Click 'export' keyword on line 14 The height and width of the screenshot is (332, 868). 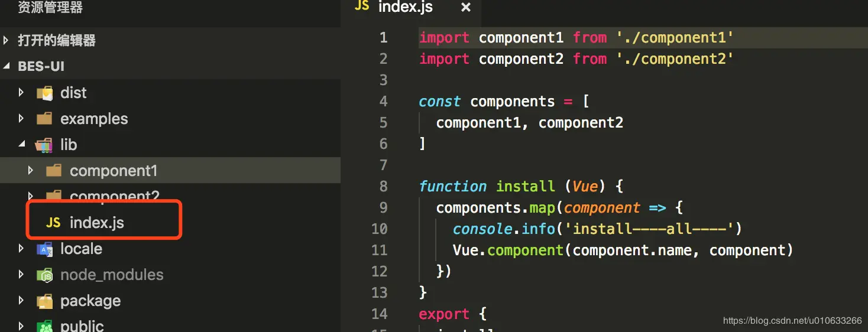pos(444,314)
